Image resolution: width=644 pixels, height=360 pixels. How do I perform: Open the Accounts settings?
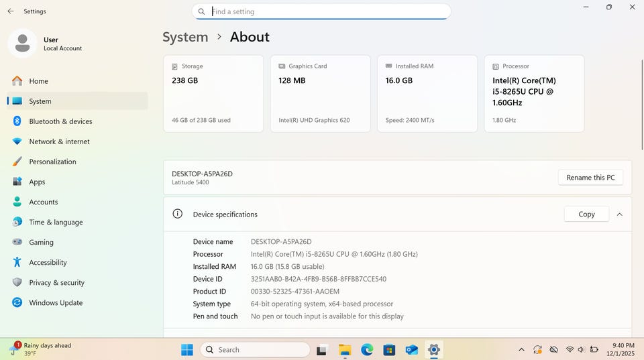click(x=43, y=202)
